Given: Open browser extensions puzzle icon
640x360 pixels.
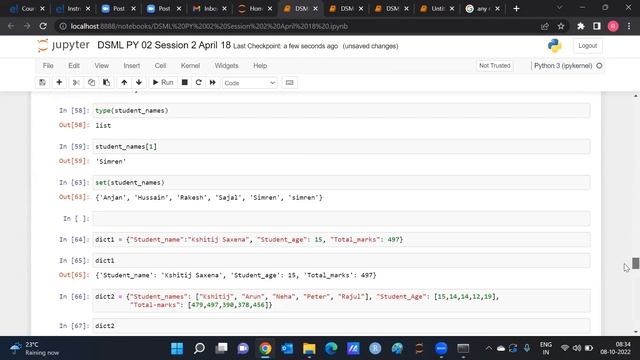Looking at the screenshot, I should tap(580, 26).
